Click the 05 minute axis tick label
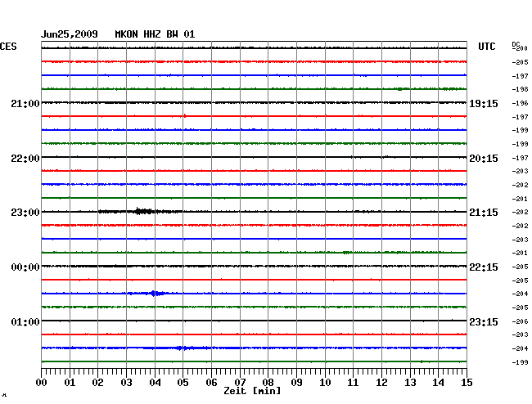532x404 pixels. (183, 382)
